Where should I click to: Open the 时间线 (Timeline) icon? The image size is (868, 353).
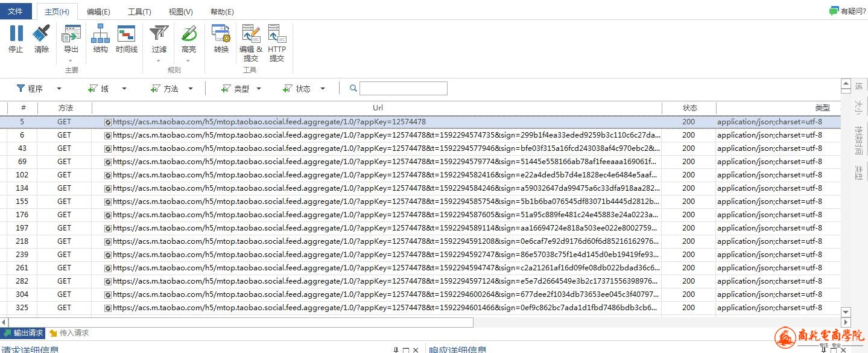coord(126,33)
